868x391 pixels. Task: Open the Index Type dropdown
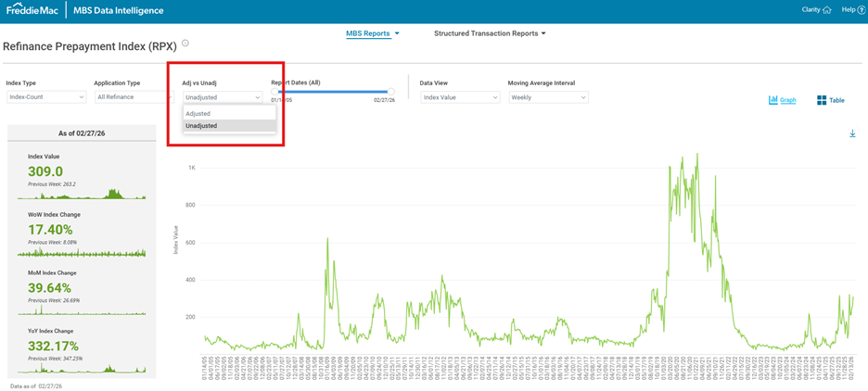click(45, 97)
